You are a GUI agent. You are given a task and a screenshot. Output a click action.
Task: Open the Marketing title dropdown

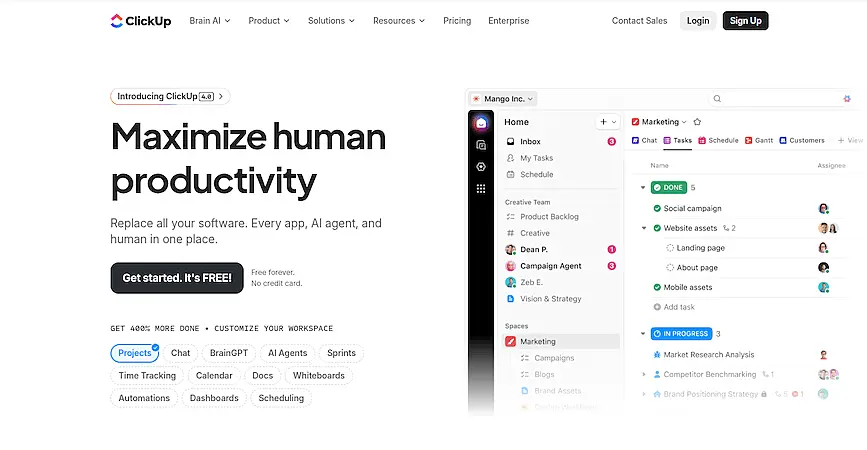(659, 122)
